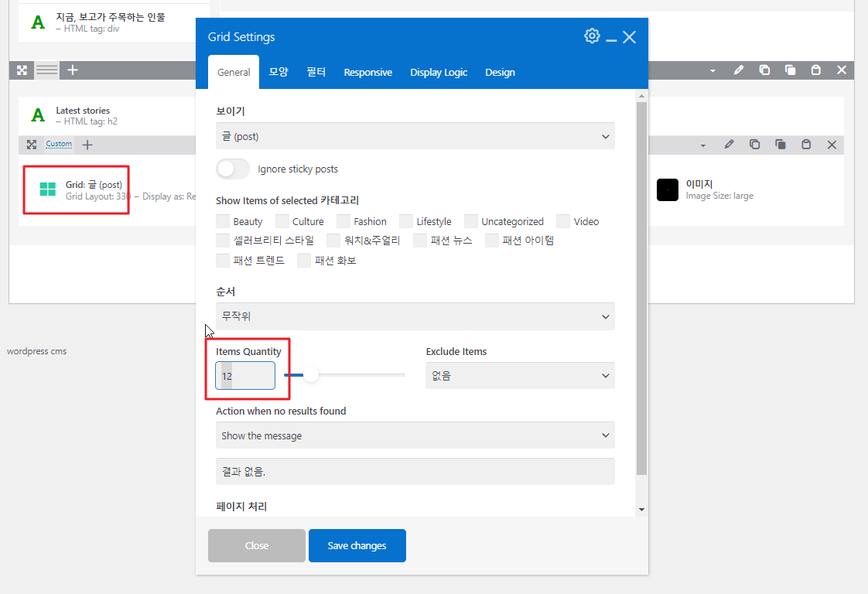The height and width of the screenshot is (594, 868).
Task: Open the 순서 dropdown showing 무작위
Action: 415,316
